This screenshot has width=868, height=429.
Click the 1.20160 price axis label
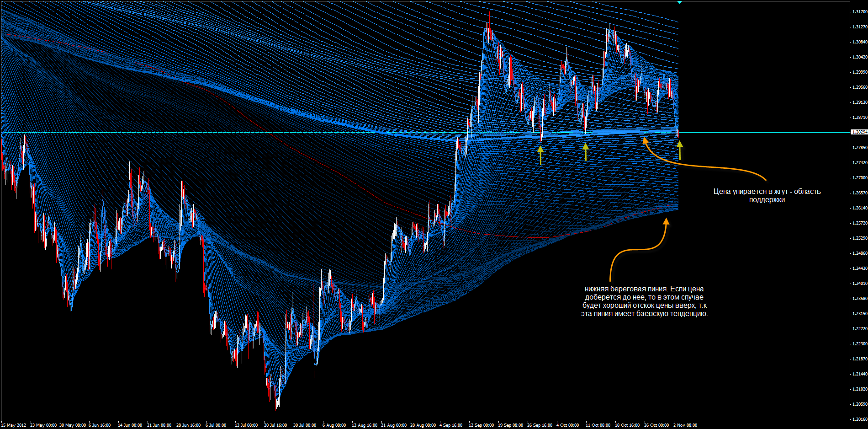click(x=860, y=419)
